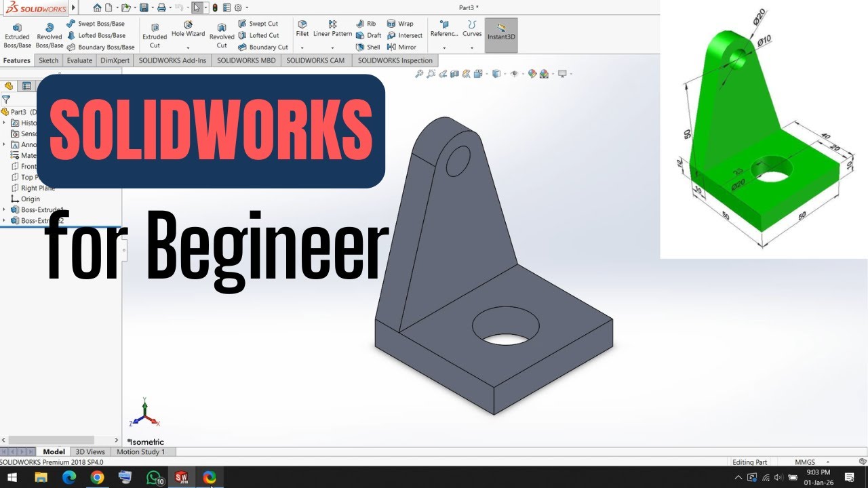This screenshot has width=868, height=488.
Task: Select Origin in the feature tree
Action: pos(26,199)
